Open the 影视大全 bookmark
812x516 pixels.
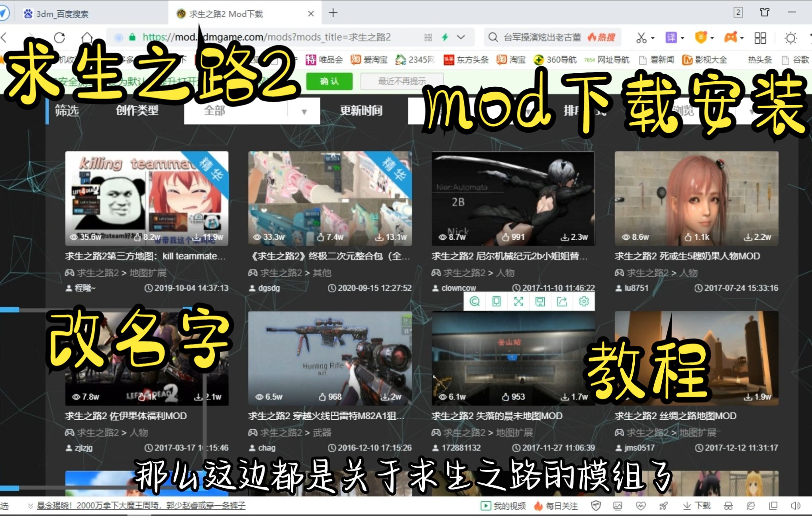pos(705,60)
